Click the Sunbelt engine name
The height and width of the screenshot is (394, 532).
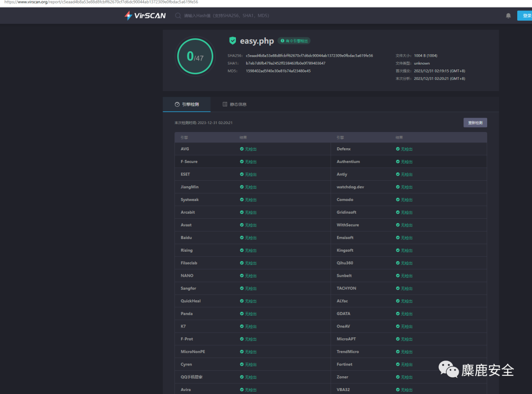pos(344,276)
